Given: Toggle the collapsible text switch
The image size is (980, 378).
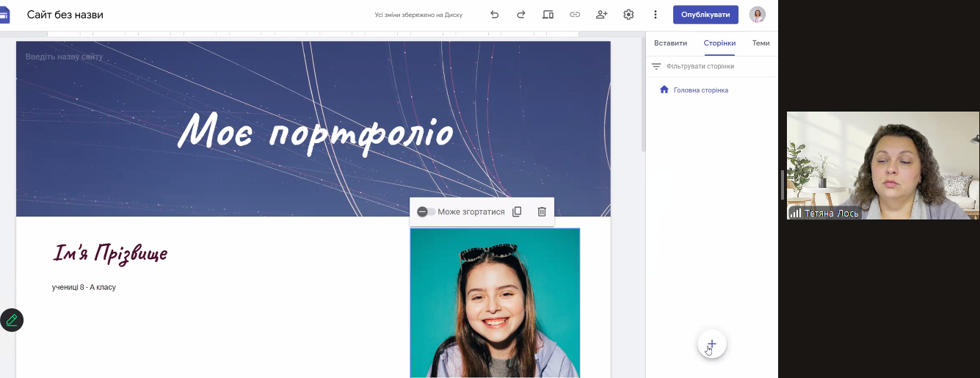Looking at the screenshot, I should 426,212.
